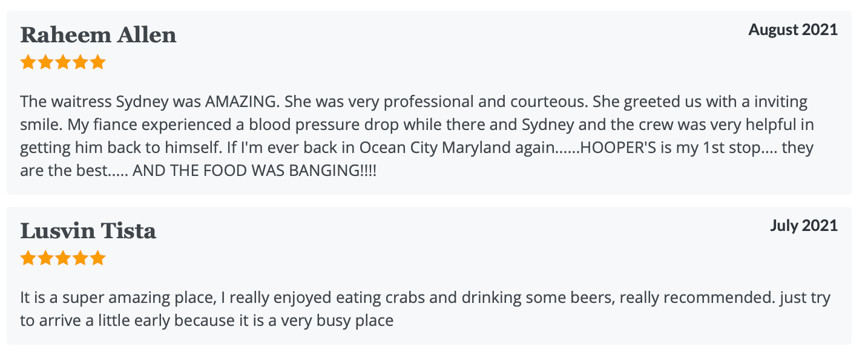Open the Lusvin Tista reviewer name
868x364 pixels.
click(x=88, y=231)
